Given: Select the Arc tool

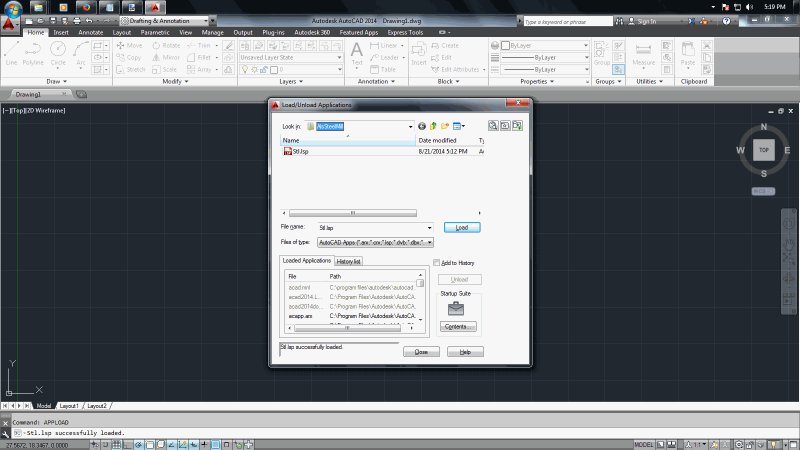Looking at the screenshot, I should [81, 54].
